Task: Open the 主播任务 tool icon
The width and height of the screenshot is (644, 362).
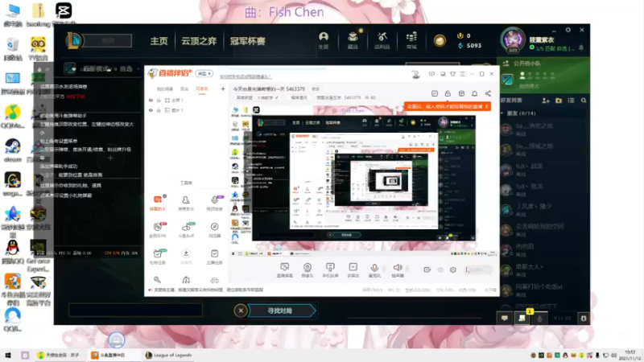Action: coord(214,257)
